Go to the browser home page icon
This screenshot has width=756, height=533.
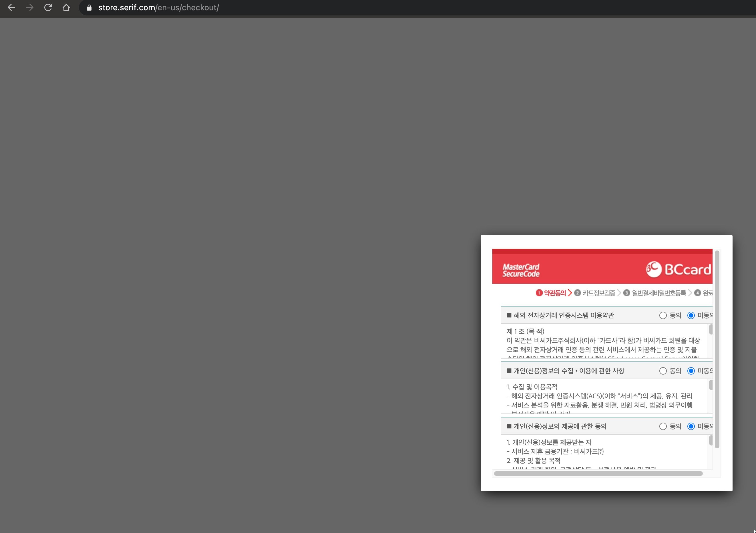66,7
